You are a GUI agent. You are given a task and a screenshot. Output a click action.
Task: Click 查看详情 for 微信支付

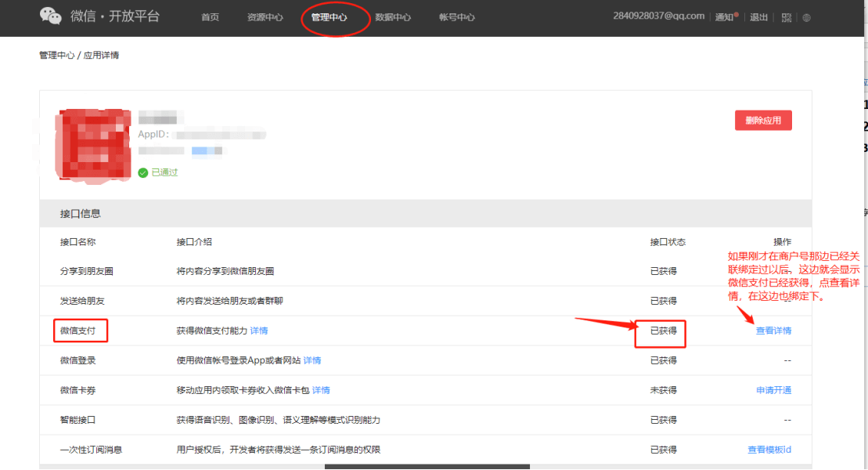point(773,331)
